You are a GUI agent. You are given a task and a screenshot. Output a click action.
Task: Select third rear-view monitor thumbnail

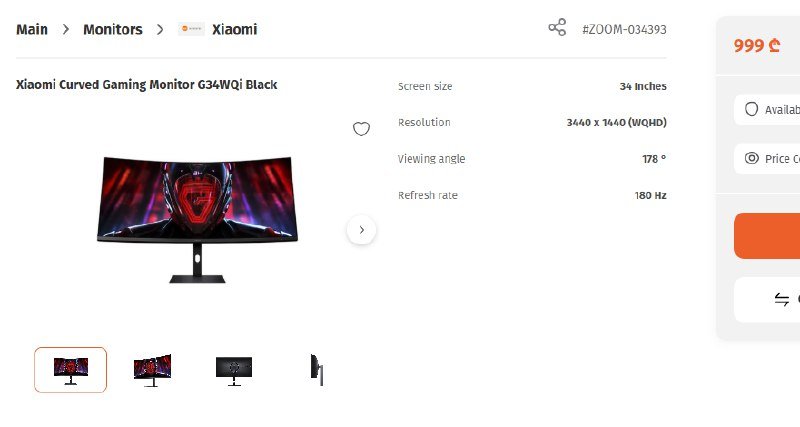(234, 370)
